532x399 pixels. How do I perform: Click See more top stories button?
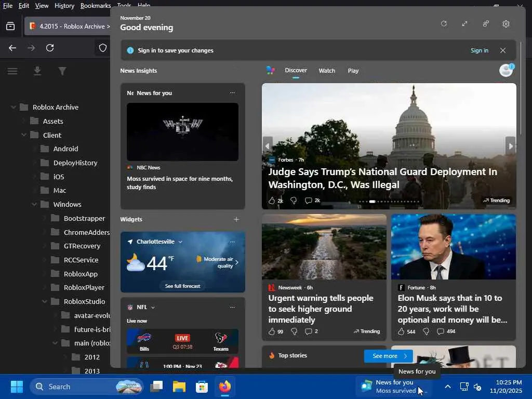(389, 356)
